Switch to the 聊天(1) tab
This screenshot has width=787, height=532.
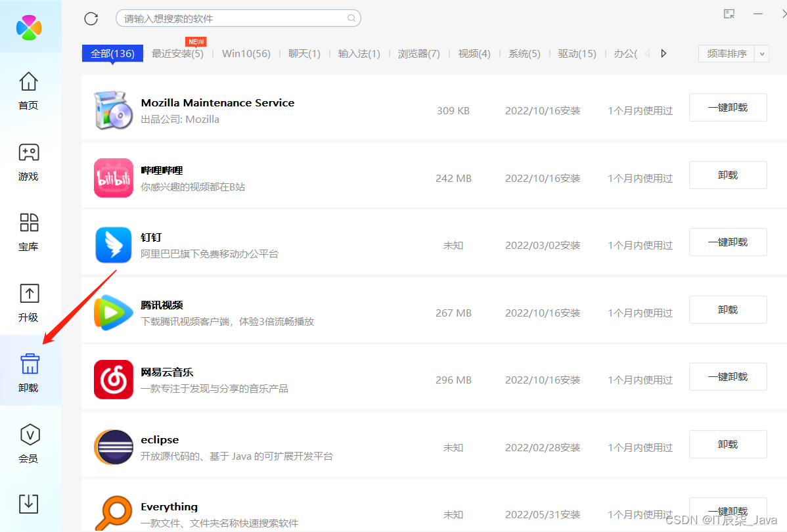click(304, 54)
